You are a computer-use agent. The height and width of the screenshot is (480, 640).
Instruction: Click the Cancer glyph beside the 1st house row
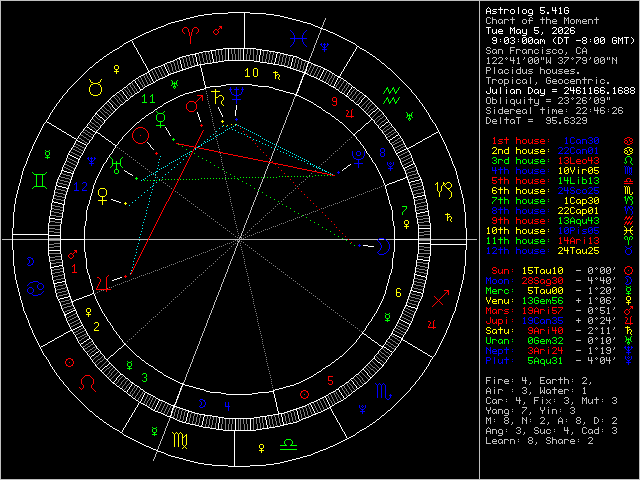(x=628, y=141)
